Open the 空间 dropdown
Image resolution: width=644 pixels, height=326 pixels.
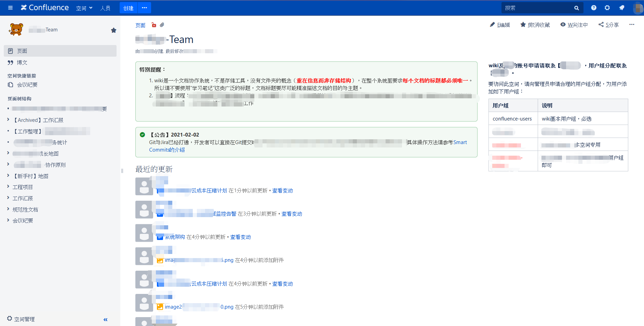pyautogui.click(x=84, y=8)
